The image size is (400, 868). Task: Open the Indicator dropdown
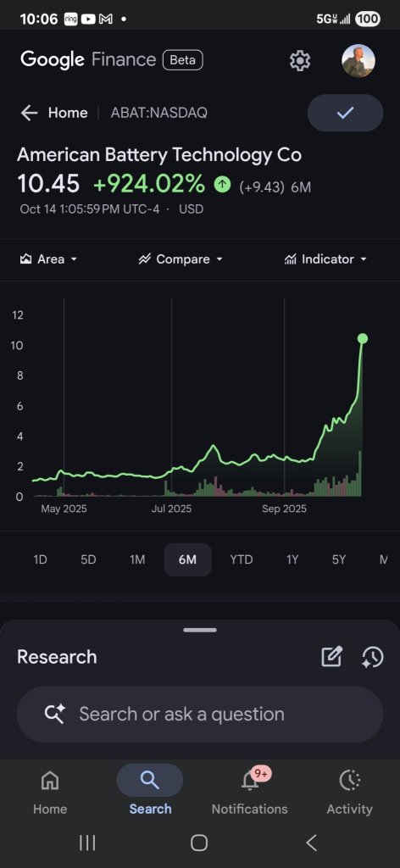point(325,259)
